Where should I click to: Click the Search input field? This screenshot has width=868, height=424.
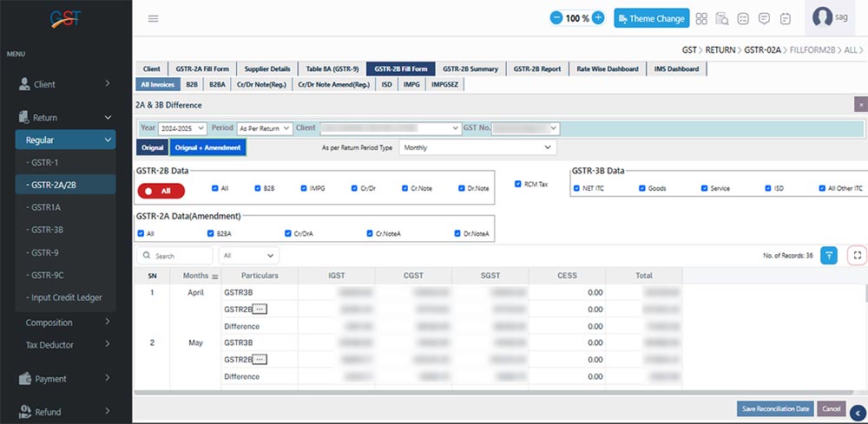point(176,256)
